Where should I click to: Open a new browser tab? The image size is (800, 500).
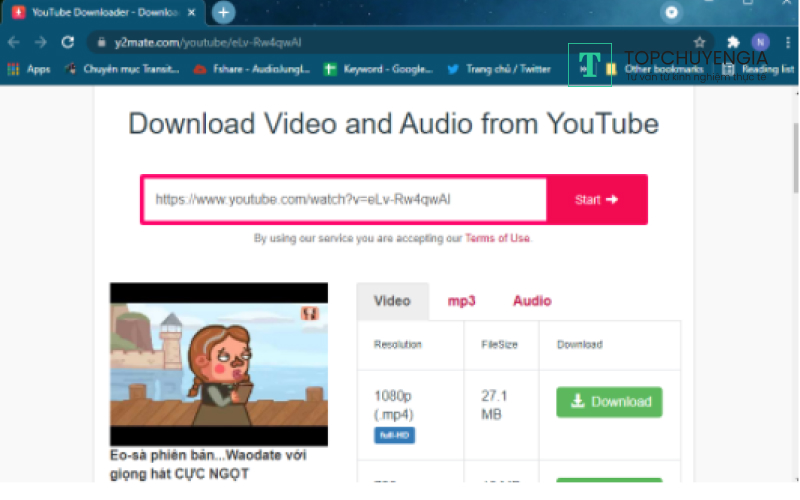coord(223,13)
